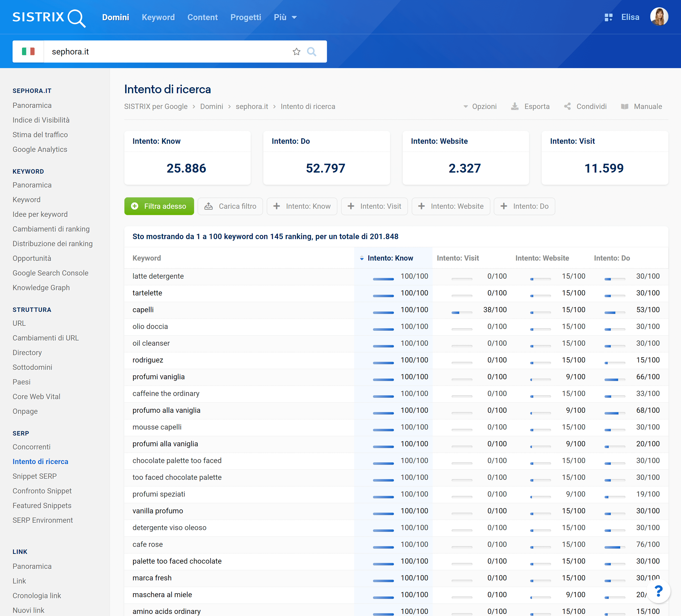
Task: Open SERP Environment sidebar item
Action: pyautogui.click(x=42, y=520)
